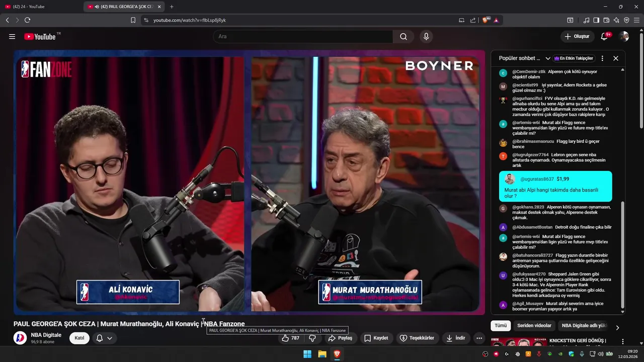
Task: Click @gokhans.2823 username in chat
Action: point(528,207)
